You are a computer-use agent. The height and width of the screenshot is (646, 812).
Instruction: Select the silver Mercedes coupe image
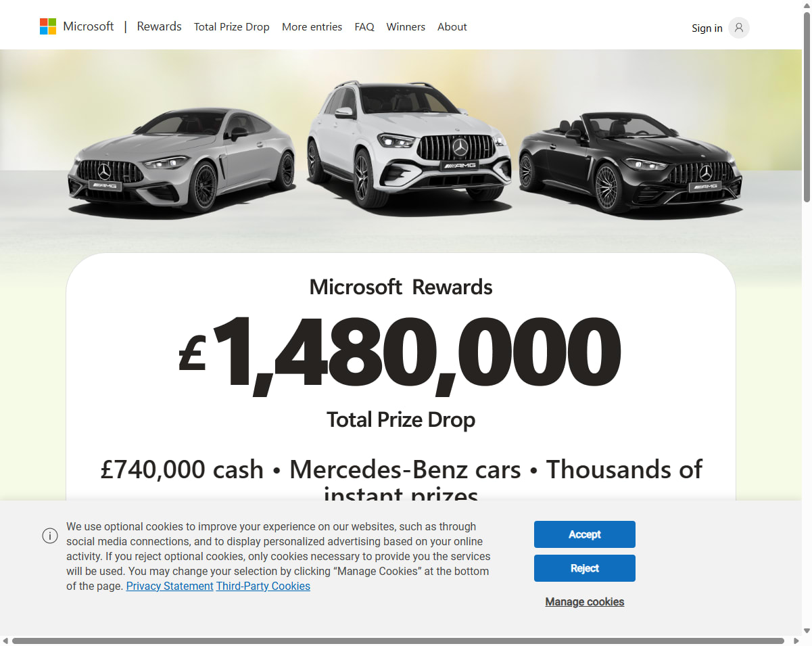[181, 159]
